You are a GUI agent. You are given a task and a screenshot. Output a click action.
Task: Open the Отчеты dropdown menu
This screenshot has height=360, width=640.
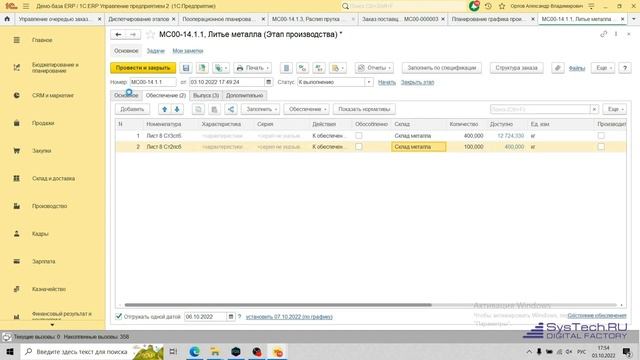pos(374,68)
